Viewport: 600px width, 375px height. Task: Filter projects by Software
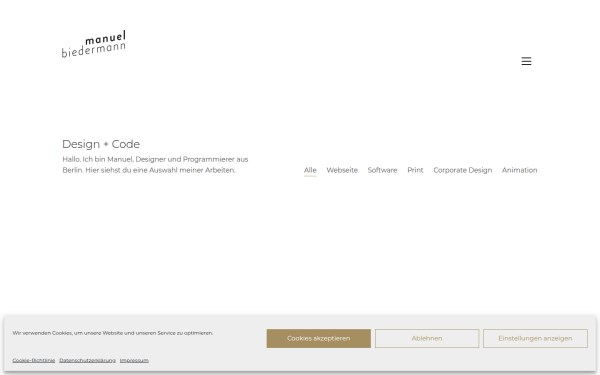point(382,170)
